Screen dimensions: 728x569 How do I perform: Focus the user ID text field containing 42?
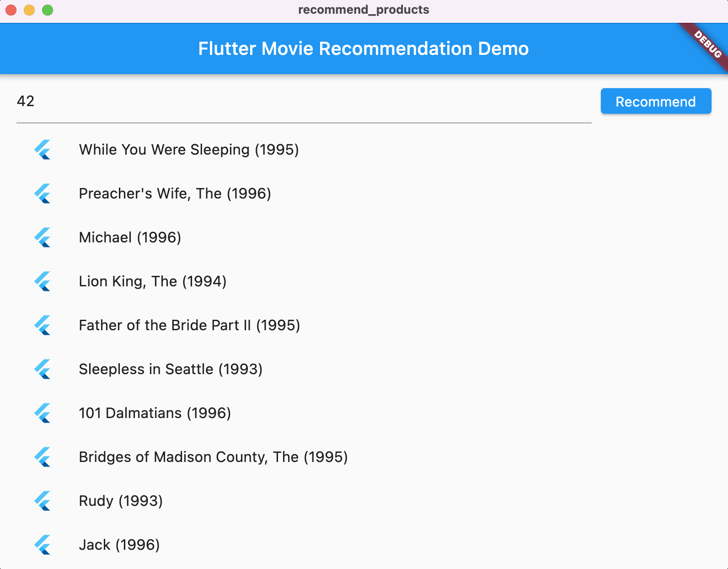(x=304, y=102)
